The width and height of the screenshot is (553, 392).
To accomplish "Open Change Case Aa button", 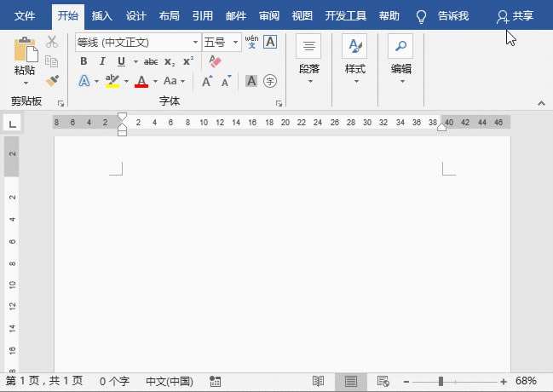I will coord(170,81).
